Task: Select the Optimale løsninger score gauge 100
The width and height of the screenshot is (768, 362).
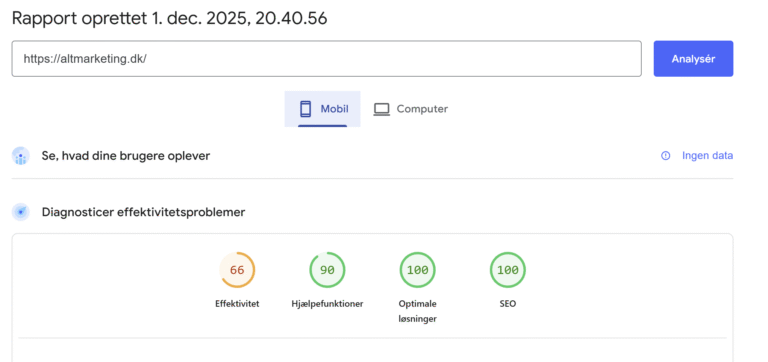Action: [417, 270]
